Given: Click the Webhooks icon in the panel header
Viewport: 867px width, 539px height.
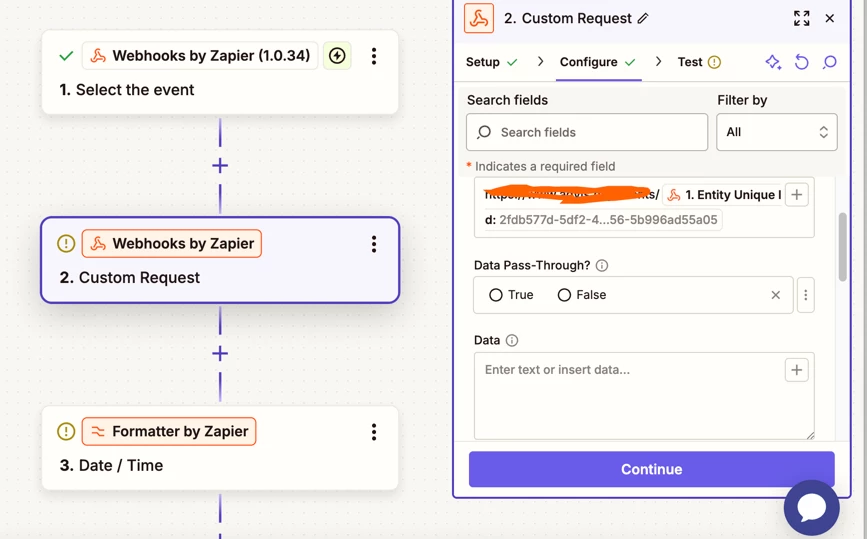Looking at the screenshot, I should 479,18.
